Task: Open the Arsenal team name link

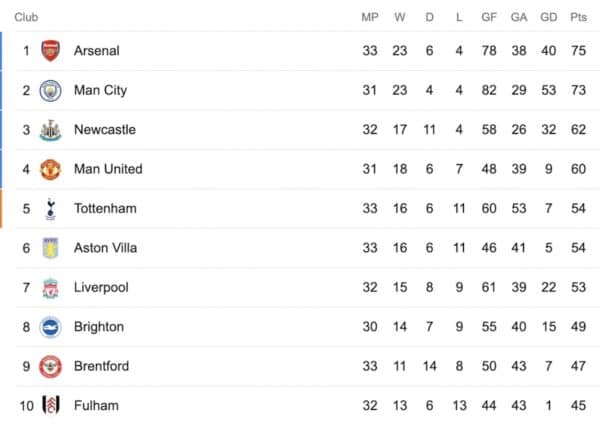Action: (97, 51)
